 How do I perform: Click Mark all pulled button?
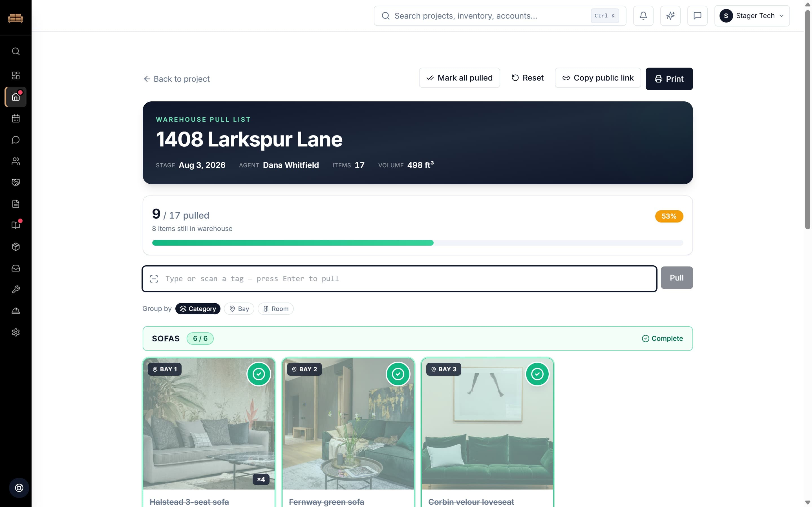(x=459, y=78)
